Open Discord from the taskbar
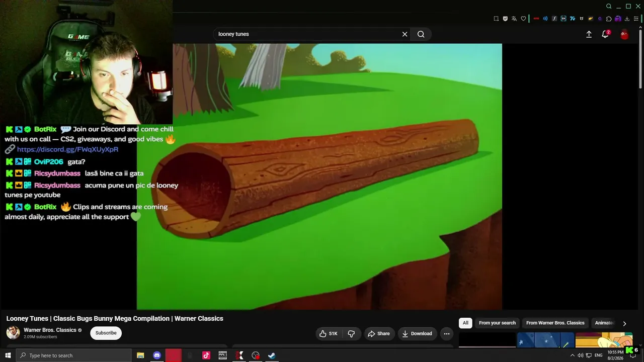Screen dimensions: 644x362 point(156,355)
